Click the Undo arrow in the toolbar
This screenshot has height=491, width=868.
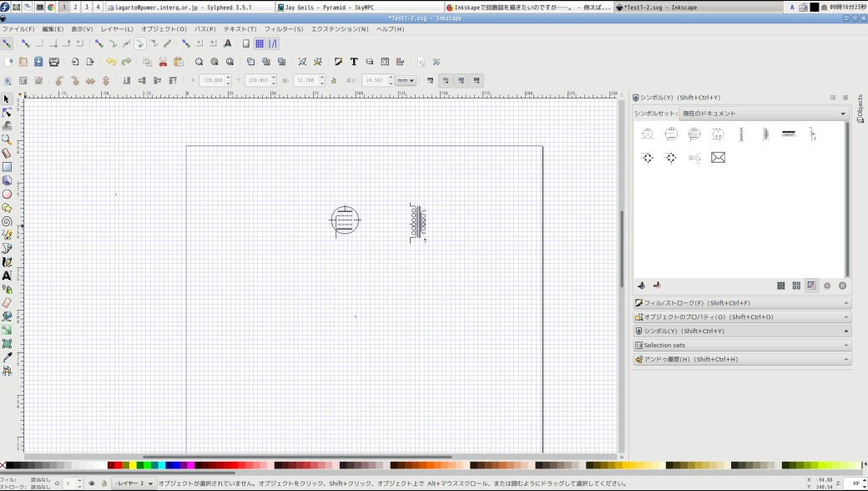(111, 61)
